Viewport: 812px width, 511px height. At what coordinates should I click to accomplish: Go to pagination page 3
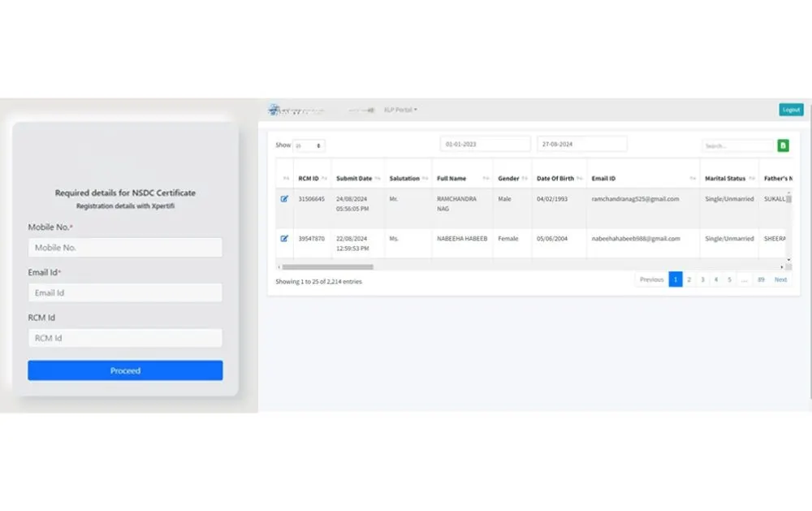pyautogui.click(x=702, y=279)
